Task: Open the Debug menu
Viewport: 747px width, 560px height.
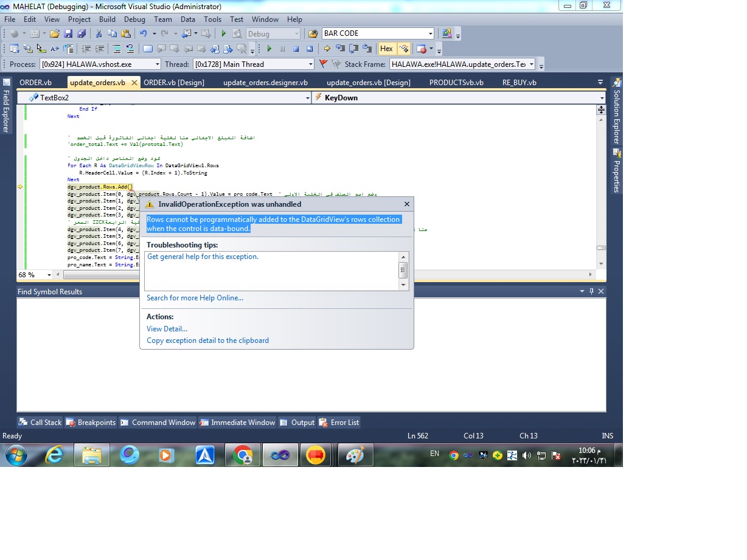Action: point(134,19)
